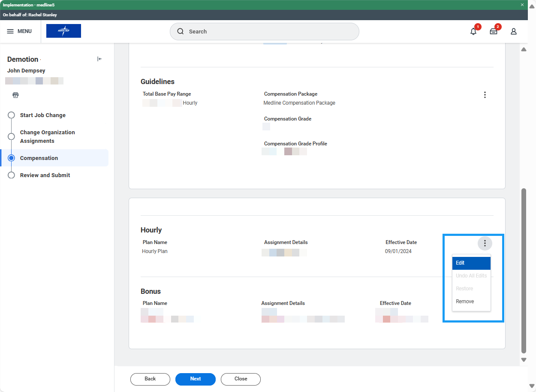Viewport: 536px width, 392px height.
Task: Select the Start Job Change step
Action: [x=43, y=115]
